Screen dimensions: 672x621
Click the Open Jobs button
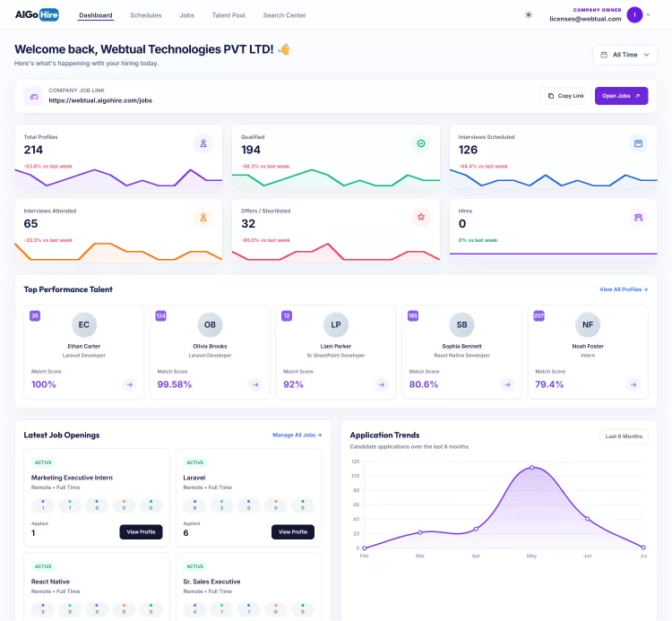[x=621, y=96]
